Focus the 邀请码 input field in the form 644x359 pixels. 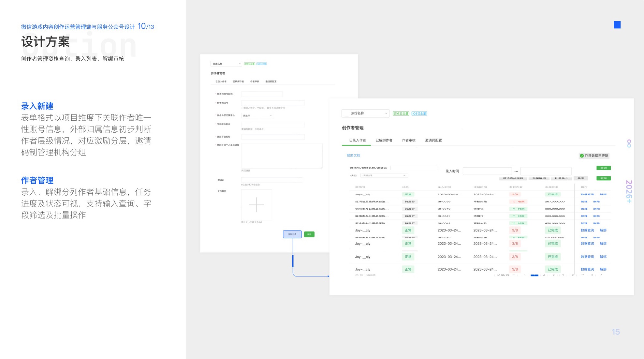272,180
